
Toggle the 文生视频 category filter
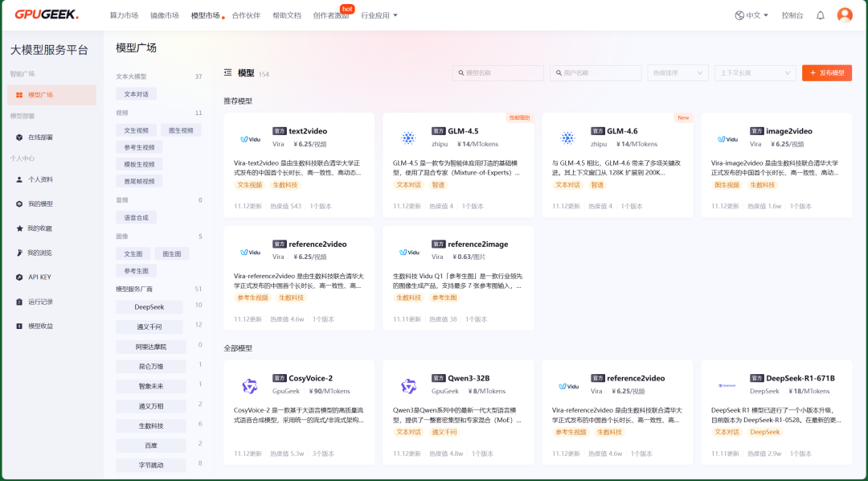(136, 129)
